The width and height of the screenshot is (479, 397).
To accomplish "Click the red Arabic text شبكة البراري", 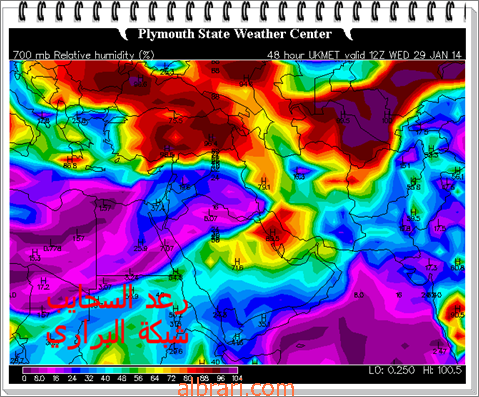I will point(117,332).
